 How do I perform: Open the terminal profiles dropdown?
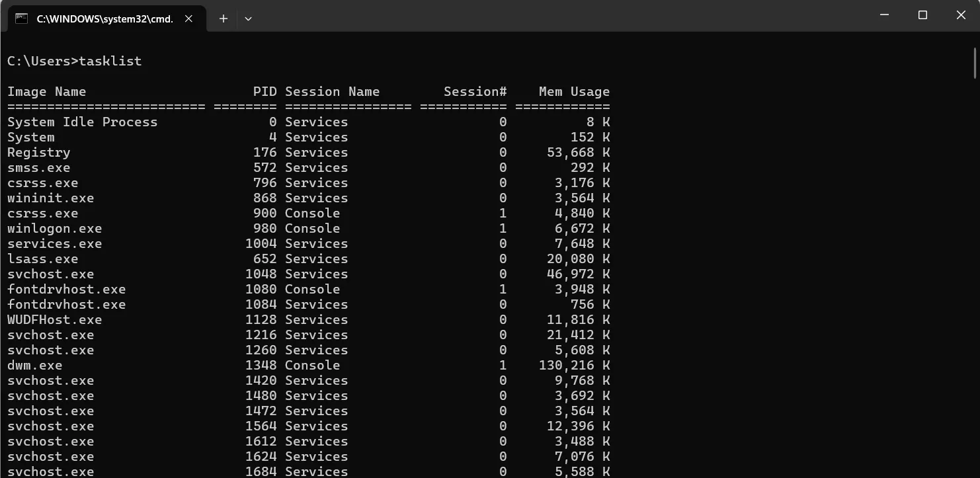(x=248, y=19)
